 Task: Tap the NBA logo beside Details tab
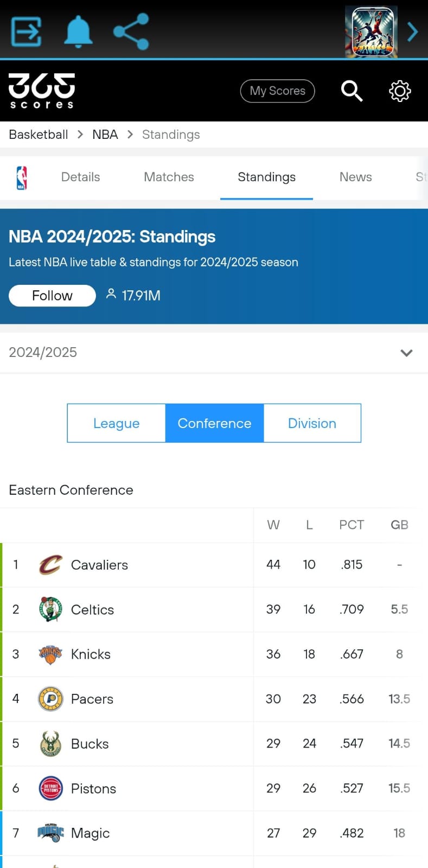coord(22,177)
